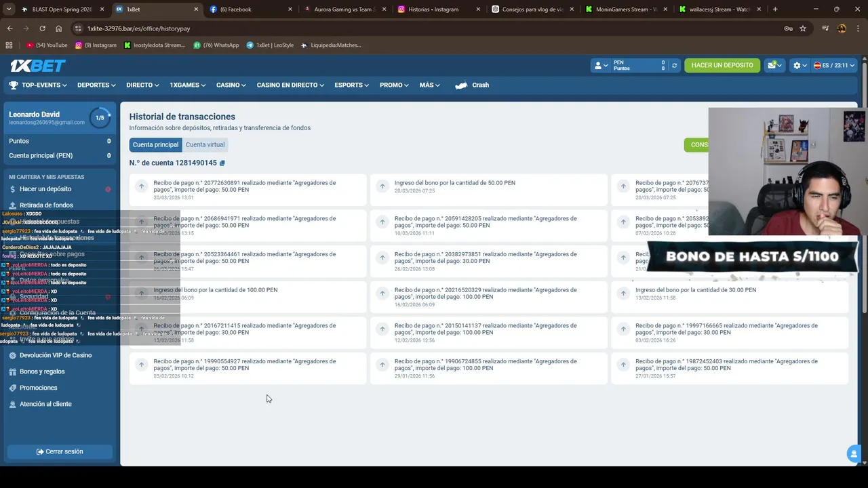Image resolution: width=868 pixels, height=488 pixels.
Task: Expand the CASINO menu
Action: [x=231, y=85]
